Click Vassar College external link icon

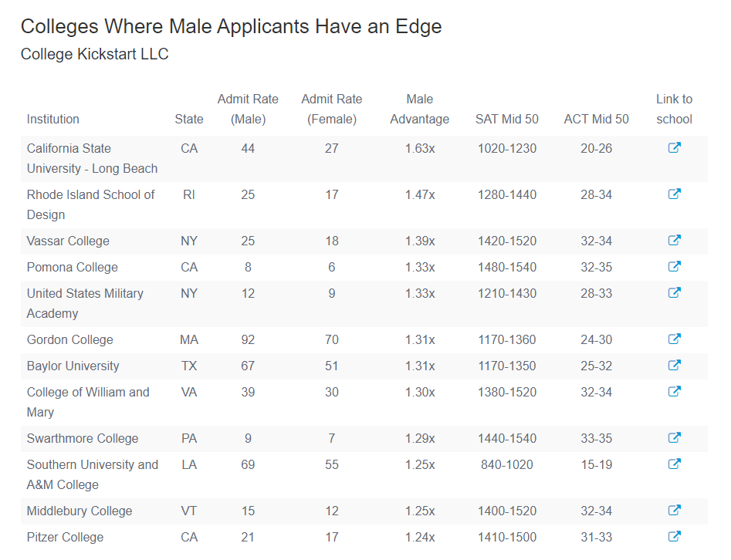pos(674,241)
